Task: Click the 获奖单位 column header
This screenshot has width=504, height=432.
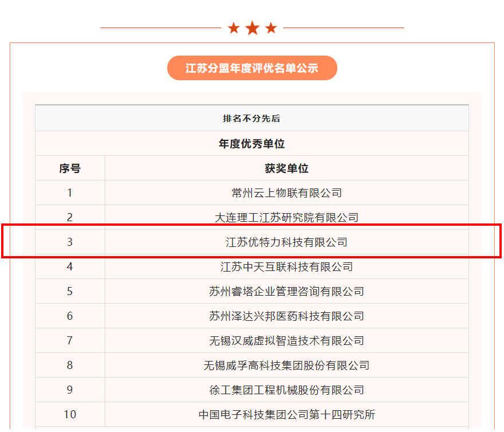Action: [286, 168]
